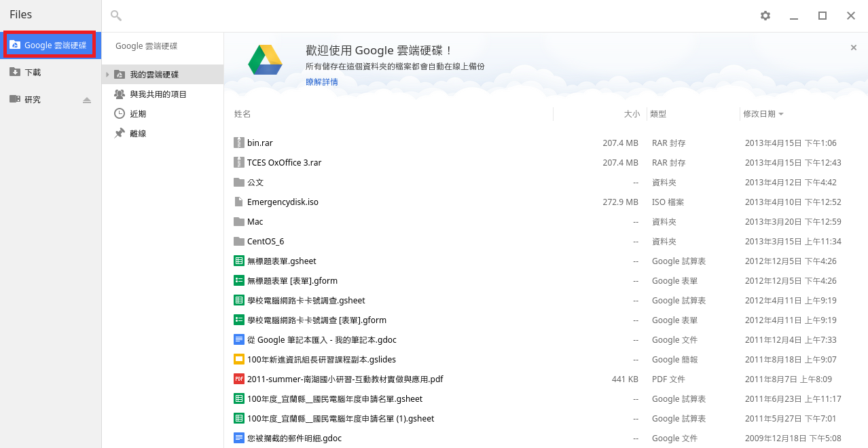Click the 離線 pin icon
Viewport: 868px width, 448px height.
click(120, 134)
